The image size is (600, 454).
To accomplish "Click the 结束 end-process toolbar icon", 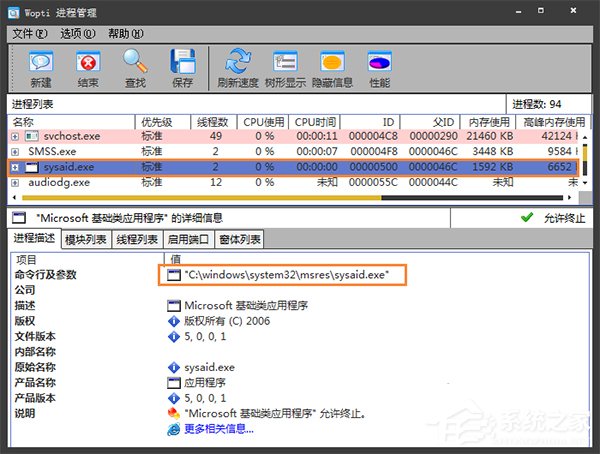I will [x=88, y=62].
